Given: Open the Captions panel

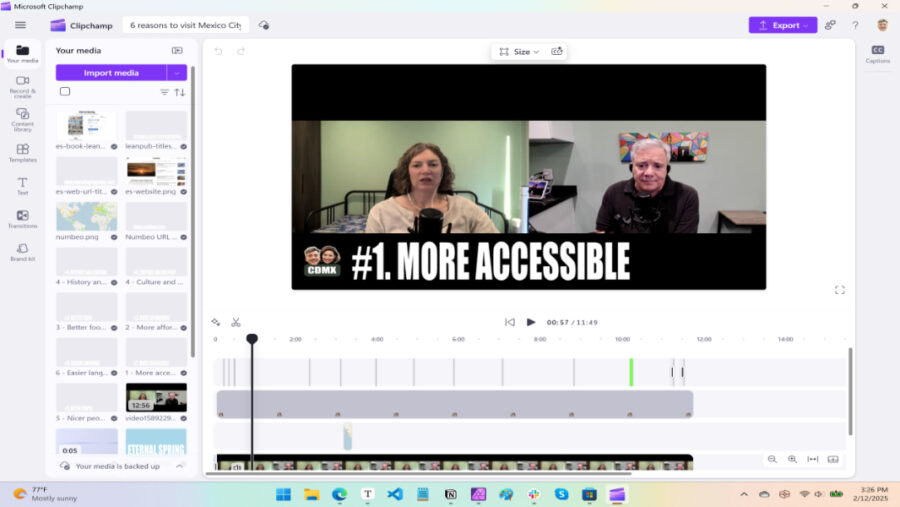Looking at the screenshot, I should [x=877, y=54].
